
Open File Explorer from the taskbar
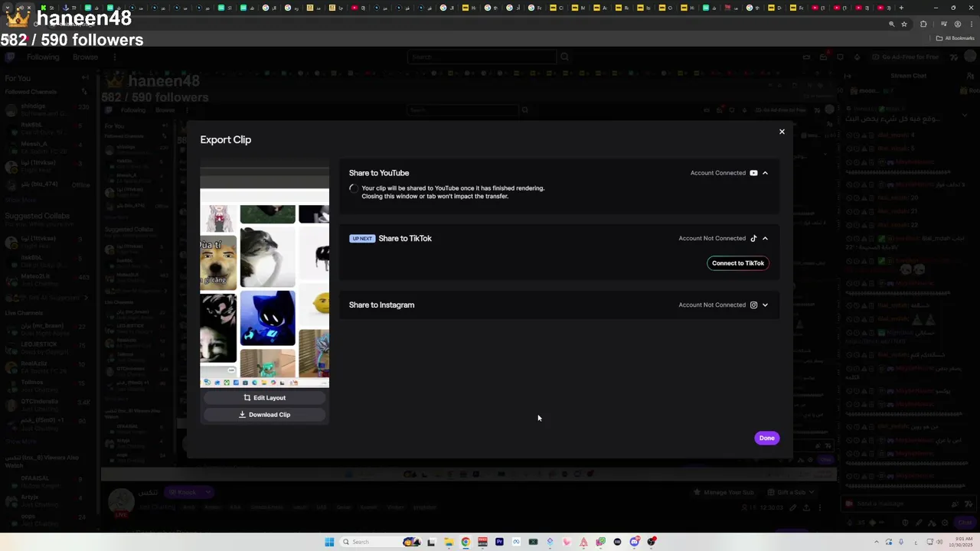[449, 542]
